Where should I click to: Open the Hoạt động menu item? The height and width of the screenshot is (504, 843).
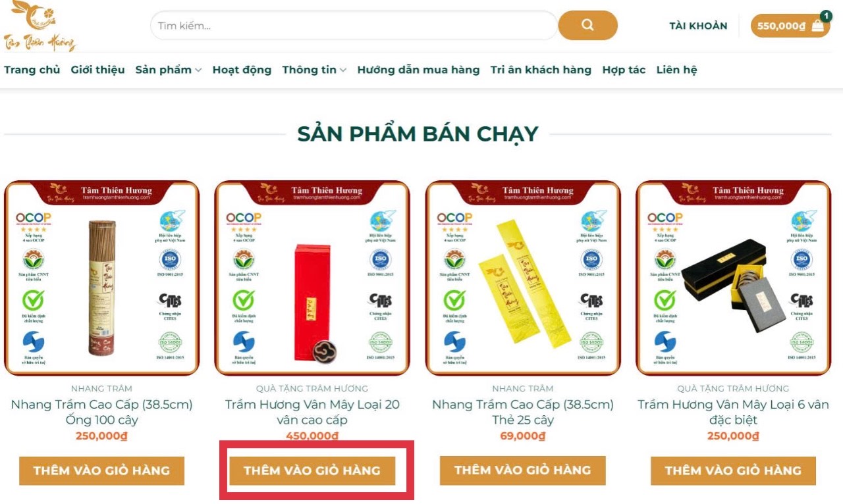242,70
